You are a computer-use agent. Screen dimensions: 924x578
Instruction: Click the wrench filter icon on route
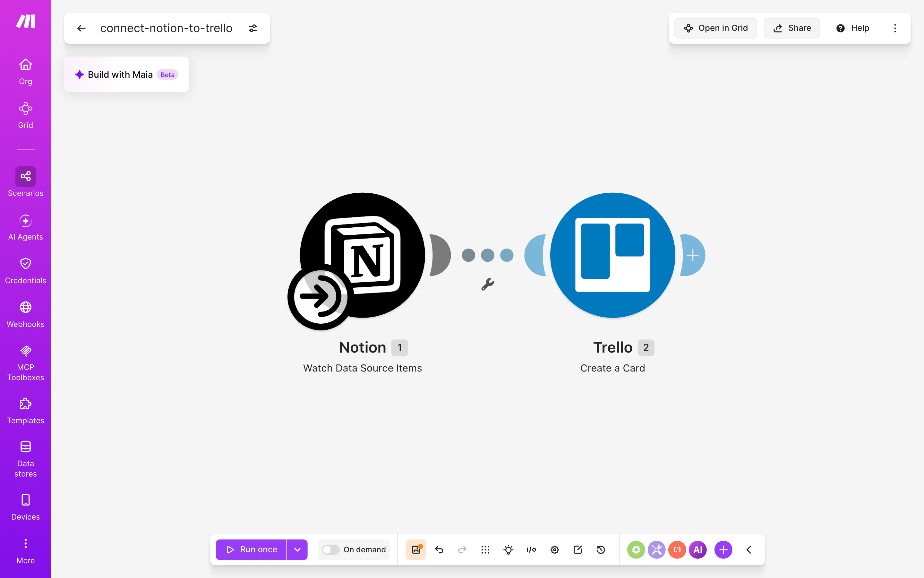point(488,285)
